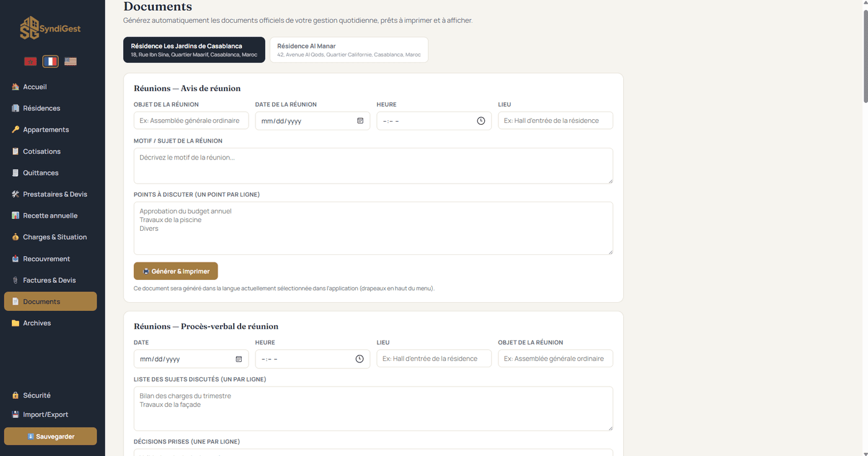Open Quittances menu item
The width and height of the screenshot is (868, 456).
(x=50, y=173)
